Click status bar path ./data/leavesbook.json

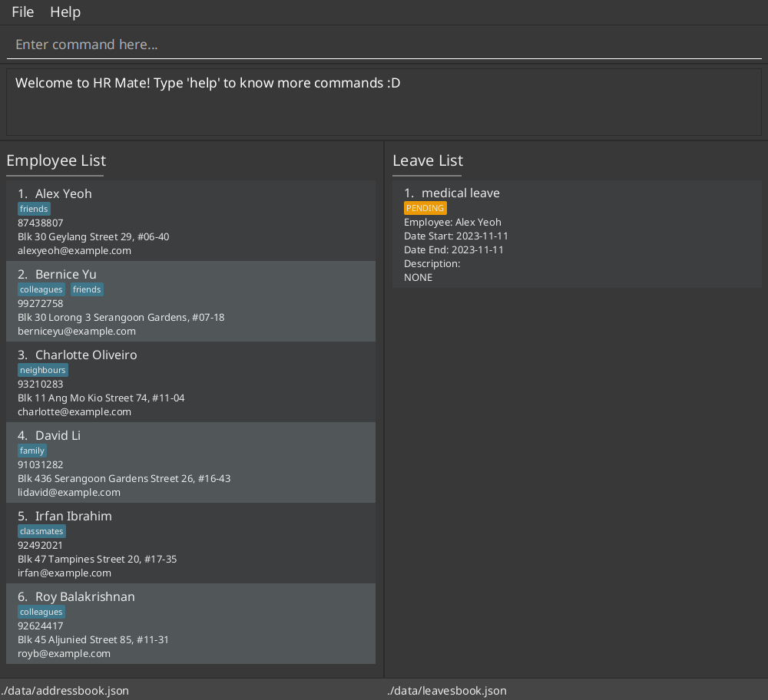tap(447, 691)
